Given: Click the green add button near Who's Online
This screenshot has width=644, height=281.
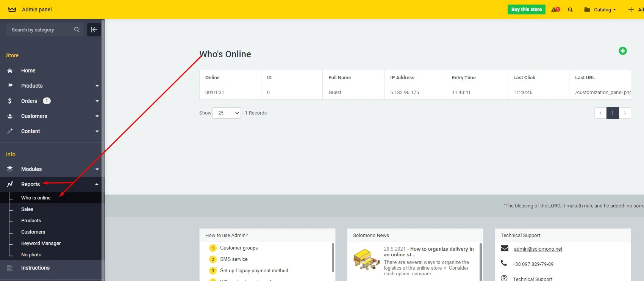Looking at the screenshot, I should (x=623, y=51).
